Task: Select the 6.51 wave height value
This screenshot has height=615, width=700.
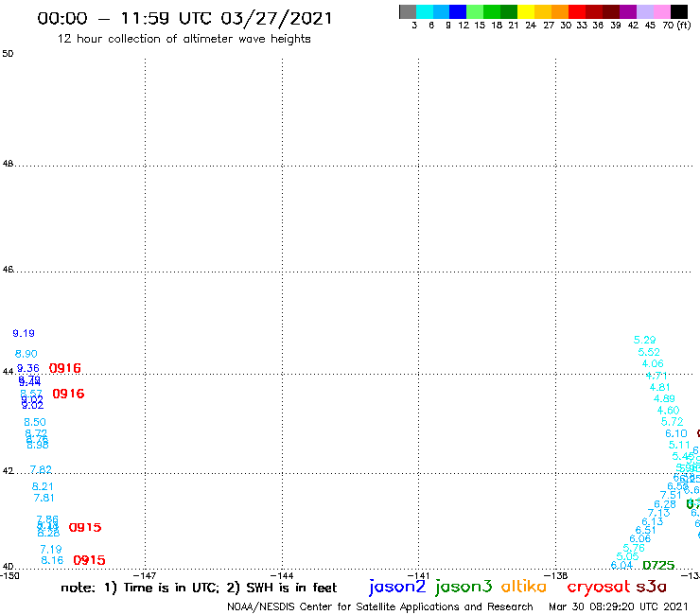Action: pyautogui.click(x=645, y=530)
